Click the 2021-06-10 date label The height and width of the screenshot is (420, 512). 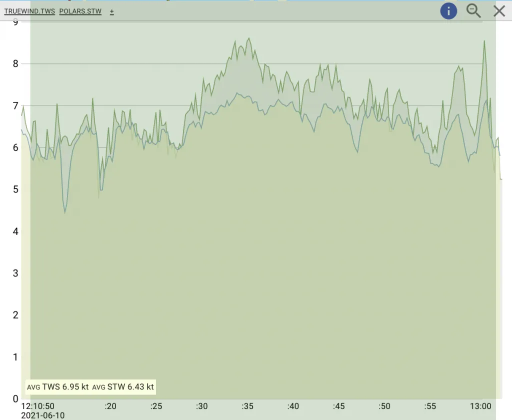click(x=42, y=415)
